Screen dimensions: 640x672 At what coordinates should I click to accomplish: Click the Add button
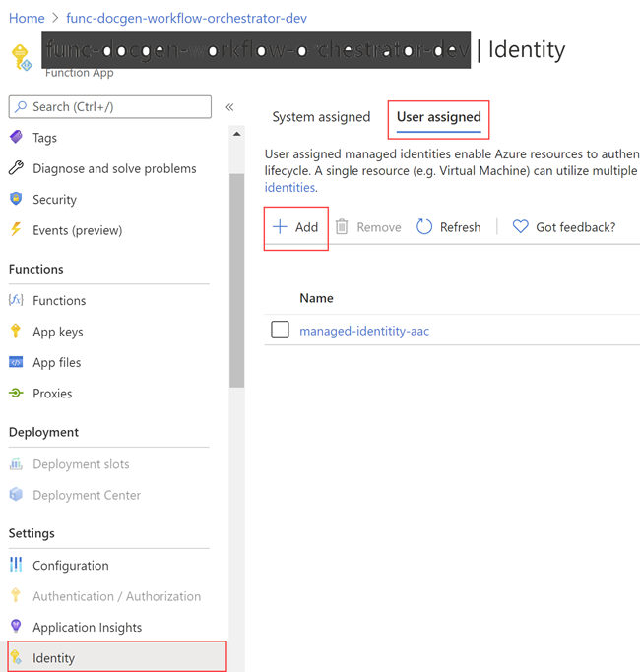[296, 226]
